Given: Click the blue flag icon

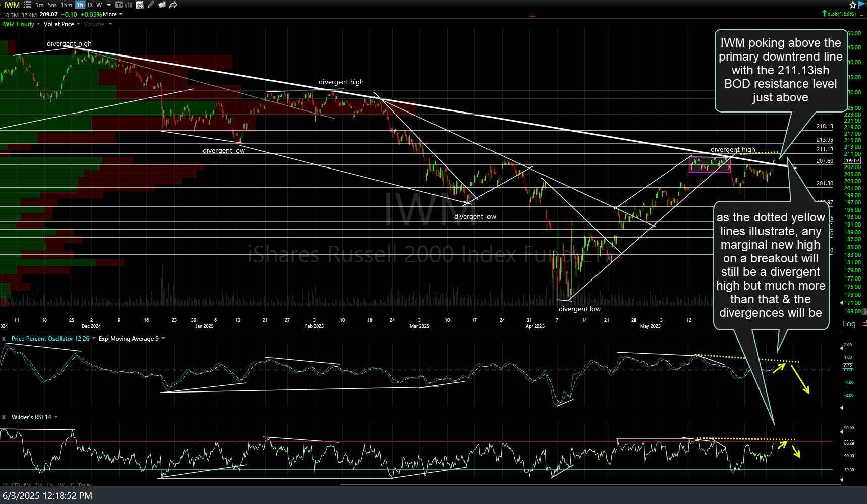Looking at the screenshot, I should tap(862, 5).
